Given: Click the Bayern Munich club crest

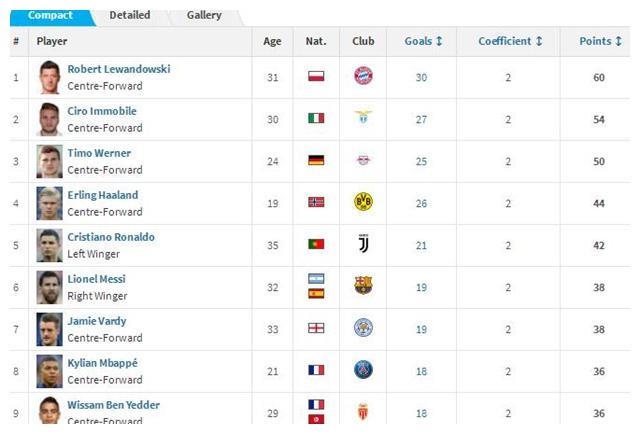Looking at the screenshot, I should [363, 76].
